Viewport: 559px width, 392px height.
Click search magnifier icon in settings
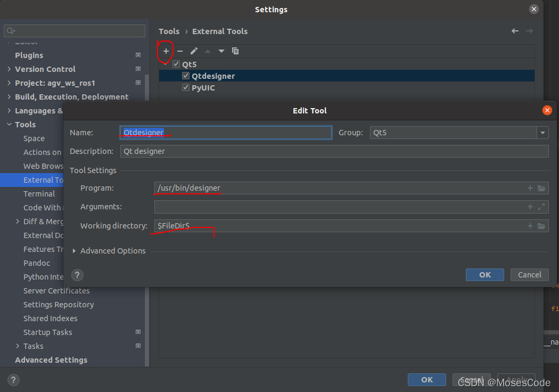11,31
